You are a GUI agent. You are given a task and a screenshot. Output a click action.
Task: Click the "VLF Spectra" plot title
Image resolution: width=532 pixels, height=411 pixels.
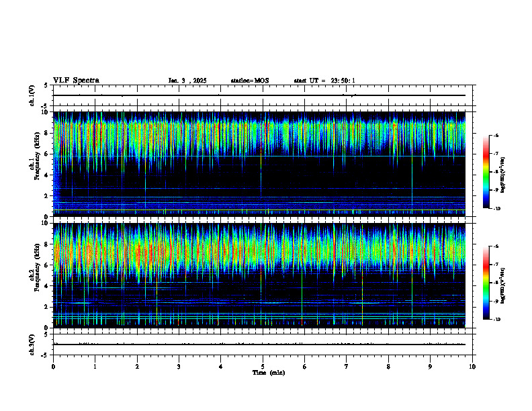coord(76,81)
